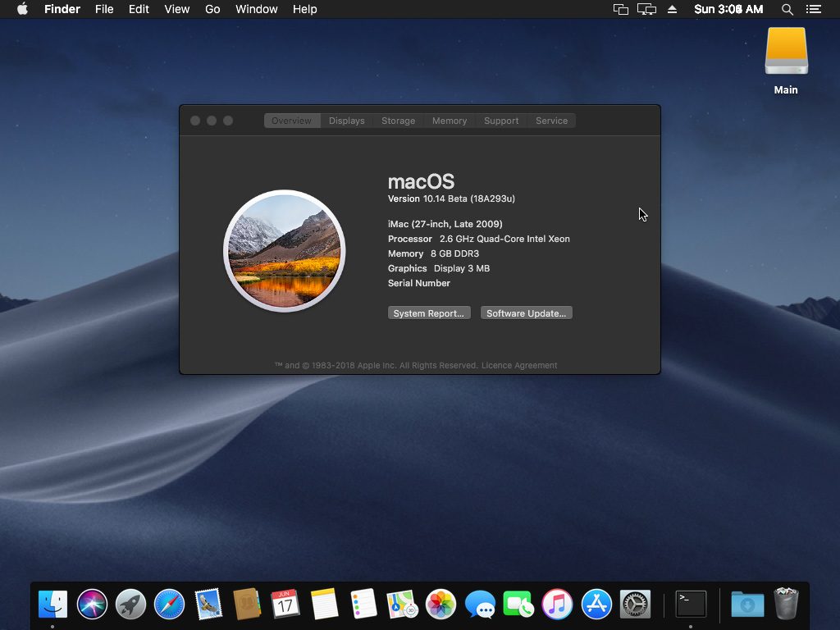The image size is (840, 630).
Task: Open Contacts book icon in Dock
Action: pos(247,604)
